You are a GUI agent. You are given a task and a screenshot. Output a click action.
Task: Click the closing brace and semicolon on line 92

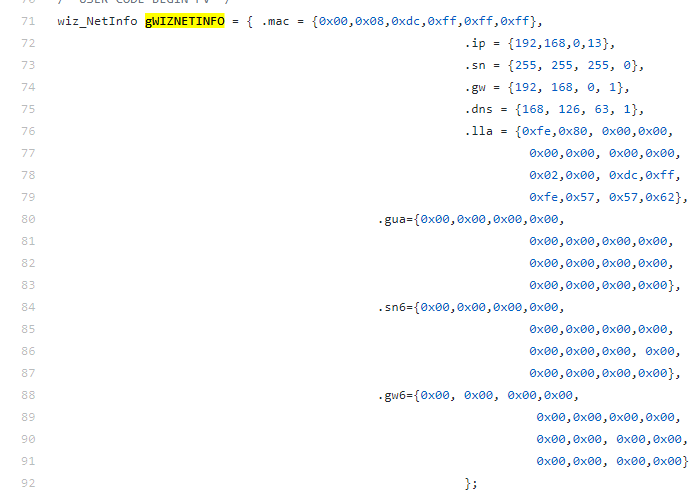click(471, 483)
